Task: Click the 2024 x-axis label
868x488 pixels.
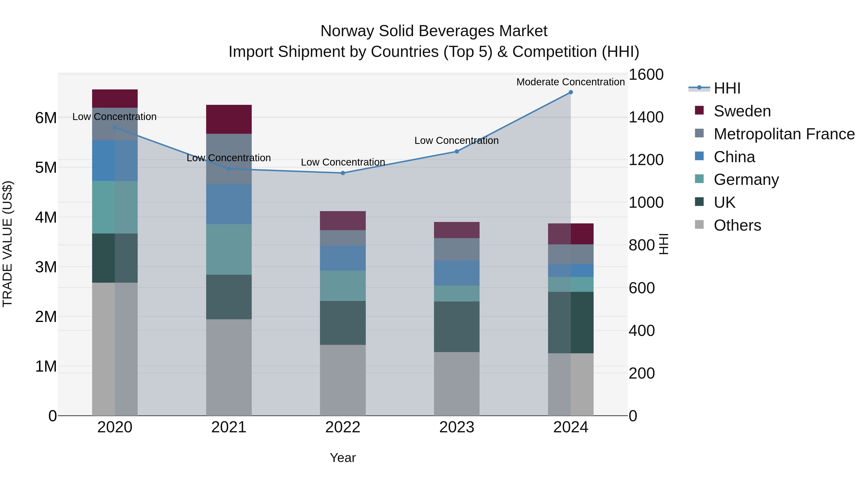Action: click(571, 427)
